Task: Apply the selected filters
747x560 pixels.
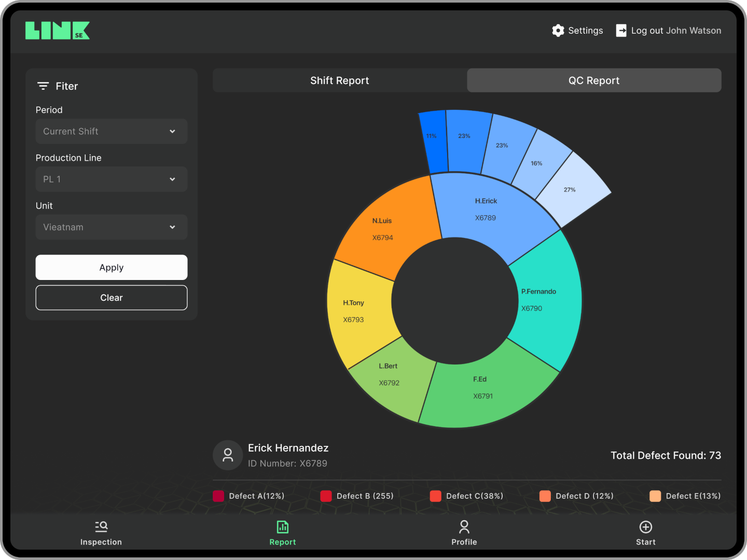Action: tap(111, 267)
